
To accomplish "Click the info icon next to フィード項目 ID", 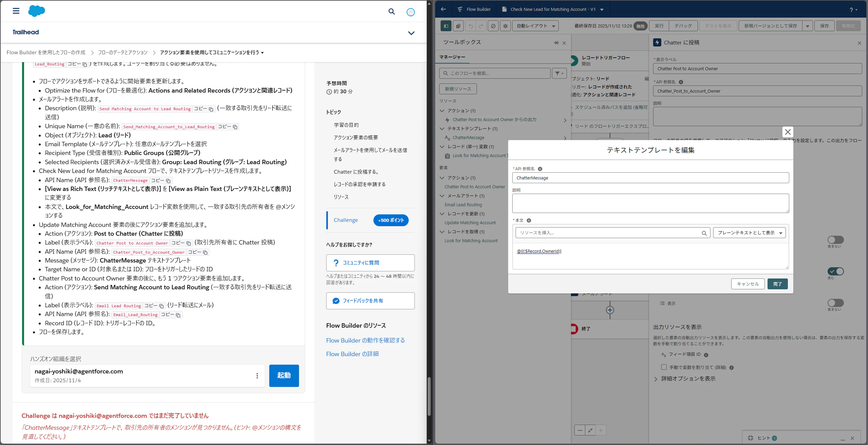I will click(706, 355).
